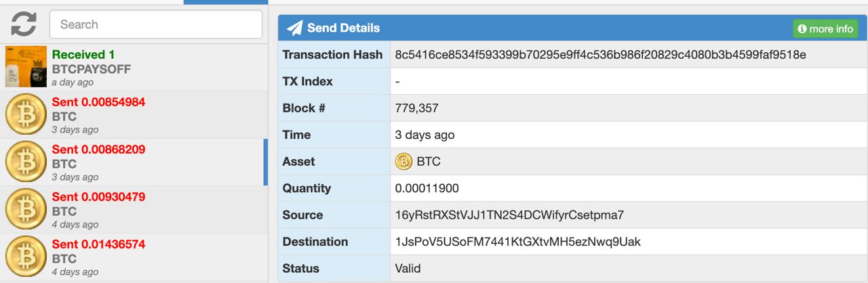Click the paper plane Send Details icon
The image size is (868, 283).
coord(294,28)
